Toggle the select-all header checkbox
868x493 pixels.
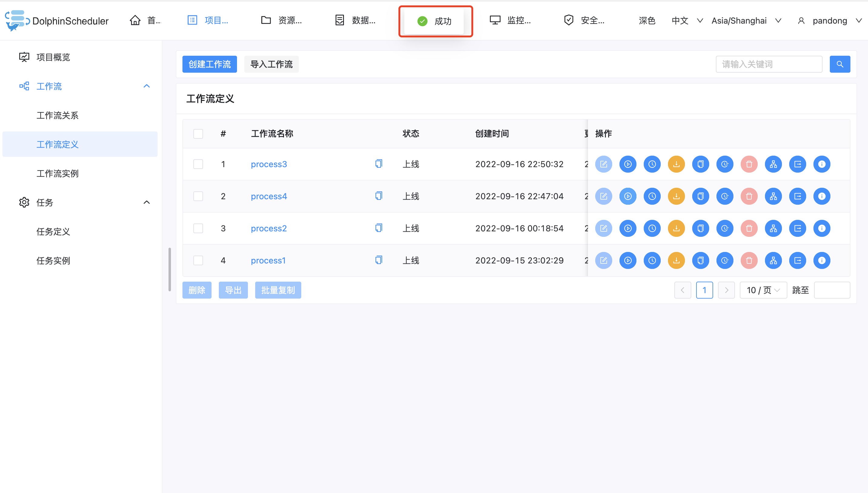pyautogui.click(x=198, y=134)
